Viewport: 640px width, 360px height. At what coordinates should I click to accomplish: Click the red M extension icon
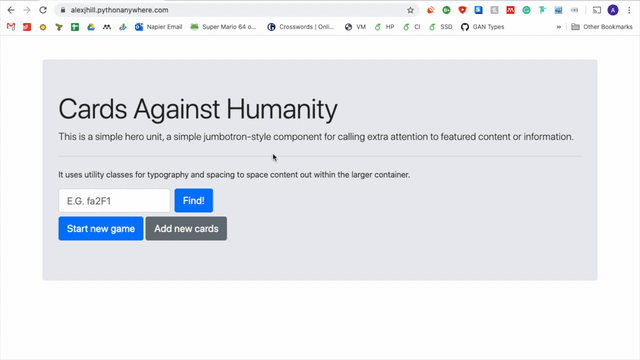coord(510,10)
